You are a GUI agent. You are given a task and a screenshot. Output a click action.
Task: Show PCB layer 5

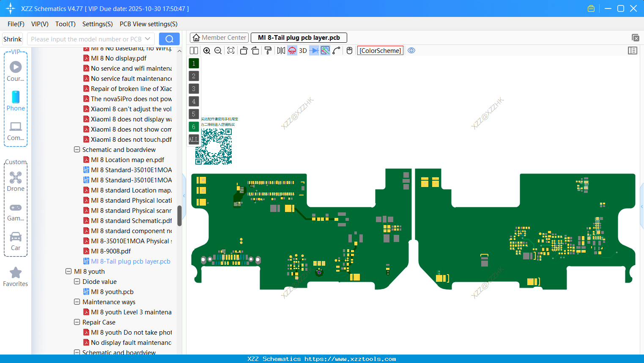pyautogui.click(x=194, y=114)
